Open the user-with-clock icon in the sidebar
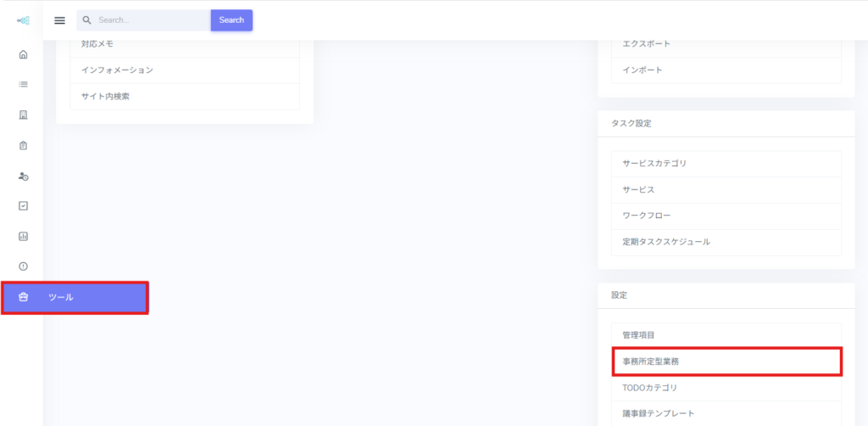Viewport: 868px width, 426px height. (x=23, y=176)
